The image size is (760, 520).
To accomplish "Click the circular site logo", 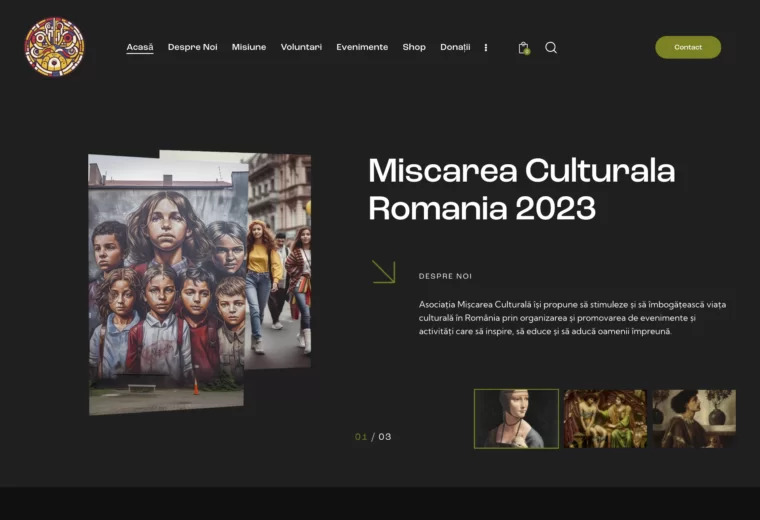I will [x=54, y=47].
